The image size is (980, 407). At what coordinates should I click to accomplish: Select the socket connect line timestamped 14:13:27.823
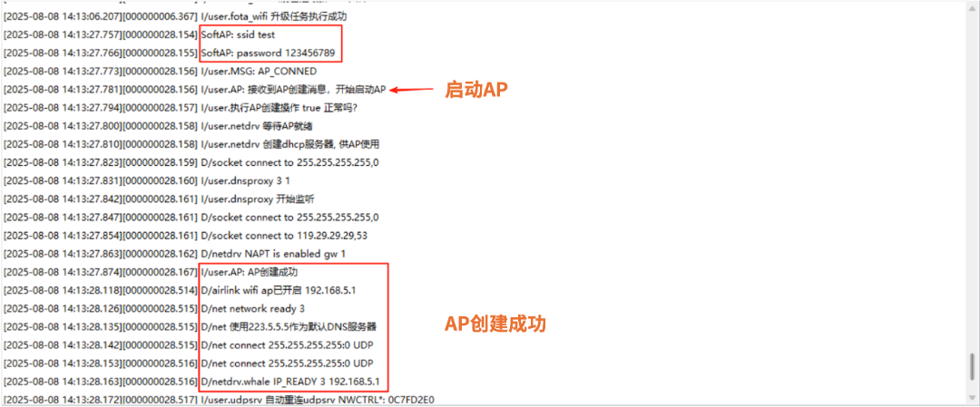pos(191,163)
